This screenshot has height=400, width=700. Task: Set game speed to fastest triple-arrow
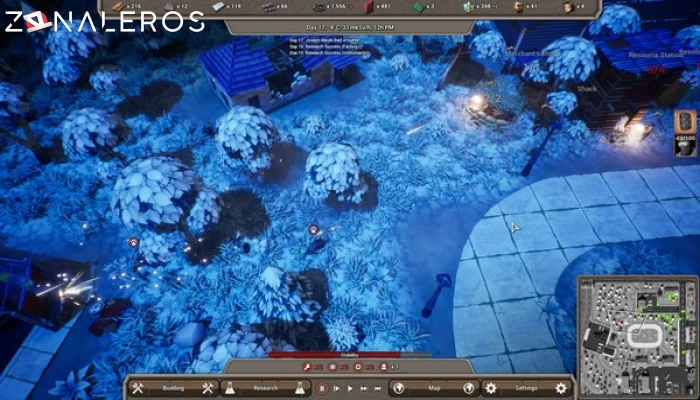click(378, 388)
